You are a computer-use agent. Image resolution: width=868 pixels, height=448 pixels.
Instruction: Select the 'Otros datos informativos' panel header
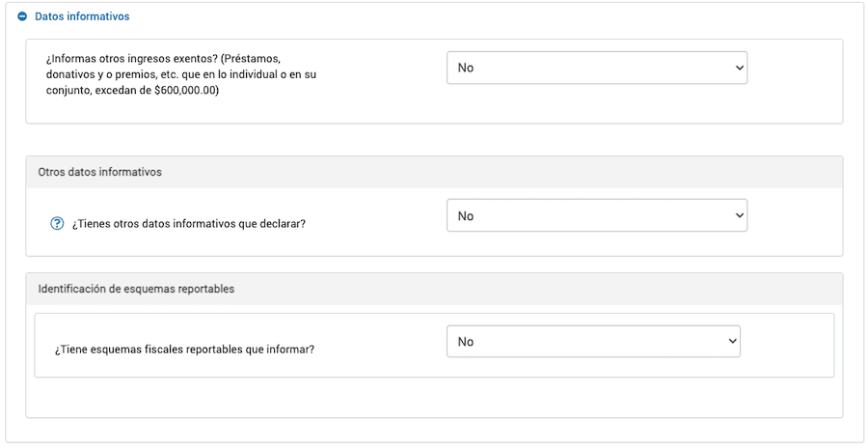[x=100, y=172]
